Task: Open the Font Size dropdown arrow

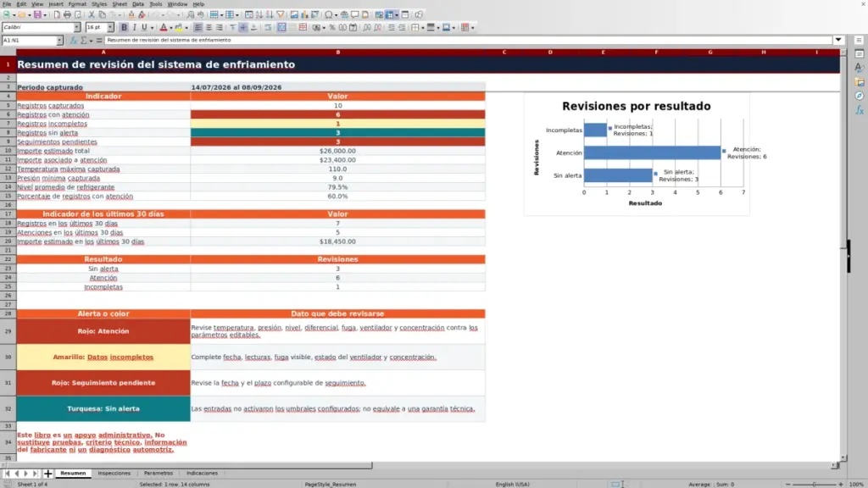Action: pyautogui.click(x=110, y=27)
